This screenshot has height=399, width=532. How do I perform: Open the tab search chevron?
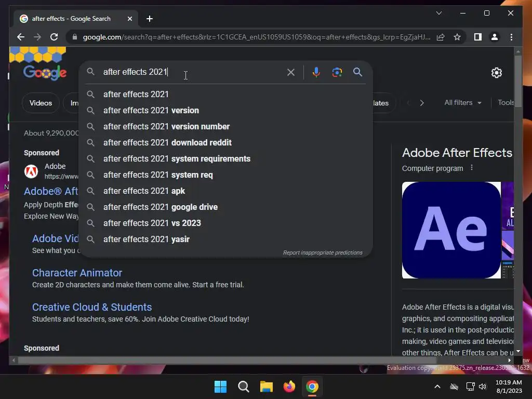click(x=438, y=13)
